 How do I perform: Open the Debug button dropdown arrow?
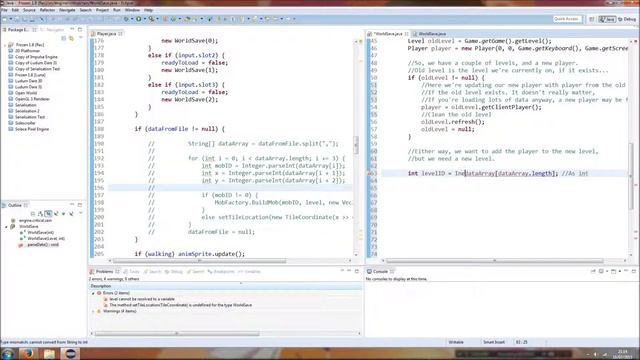pyautogui.click(x=131, y=19)
